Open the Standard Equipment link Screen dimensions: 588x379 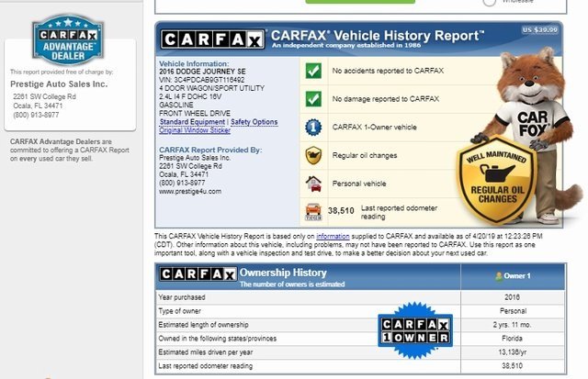pos(192,122)
